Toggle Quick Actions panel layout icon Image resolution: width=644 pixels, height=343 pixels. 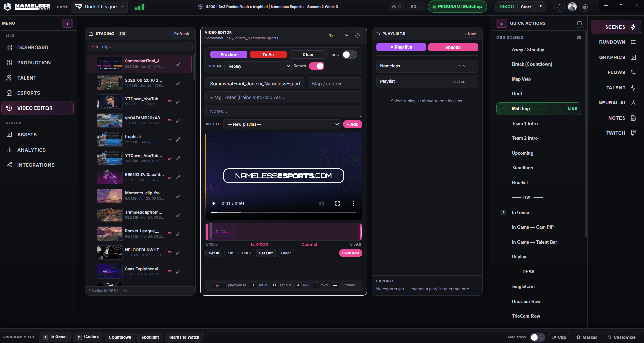tap(579, 23)
